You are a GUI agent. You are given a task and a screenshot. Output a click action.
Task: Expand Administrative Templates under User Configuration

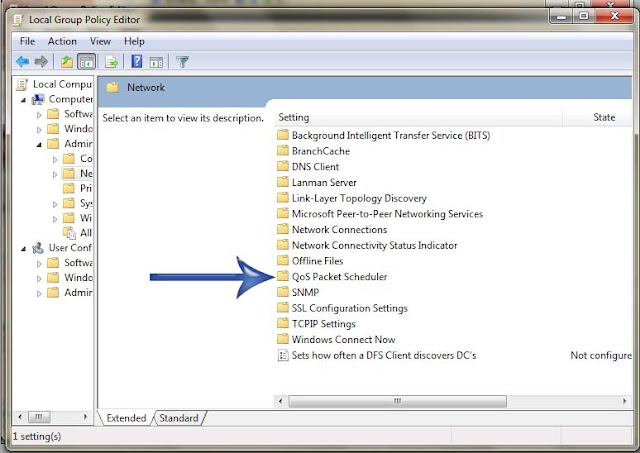tap(39, 293)
